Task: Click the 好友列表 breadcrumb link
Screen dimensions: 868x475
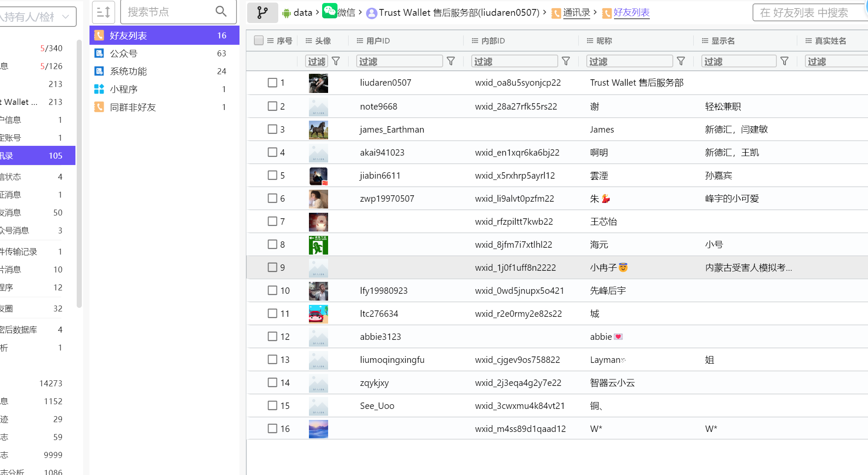Action: (631, 13)
